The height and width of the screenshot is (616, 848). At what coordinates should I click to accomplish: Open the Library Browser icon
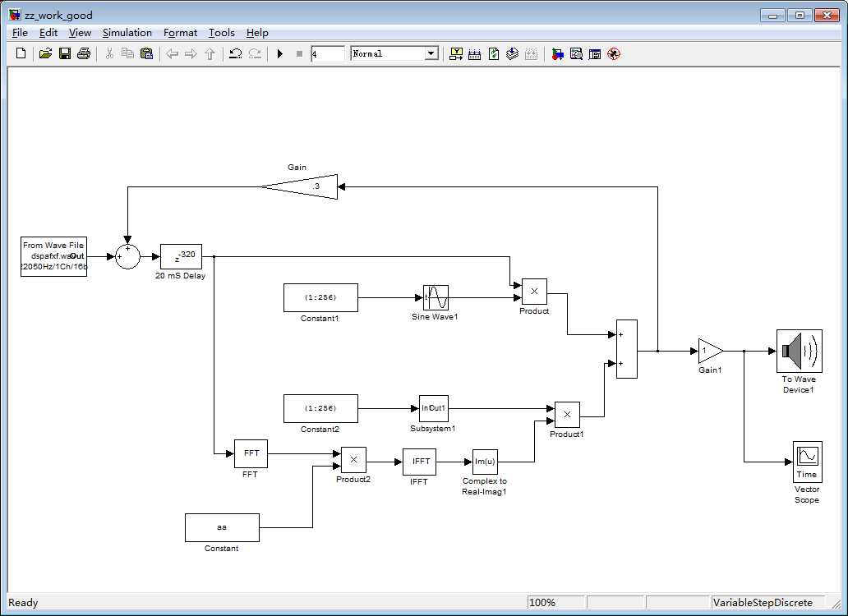click(557, 53)
